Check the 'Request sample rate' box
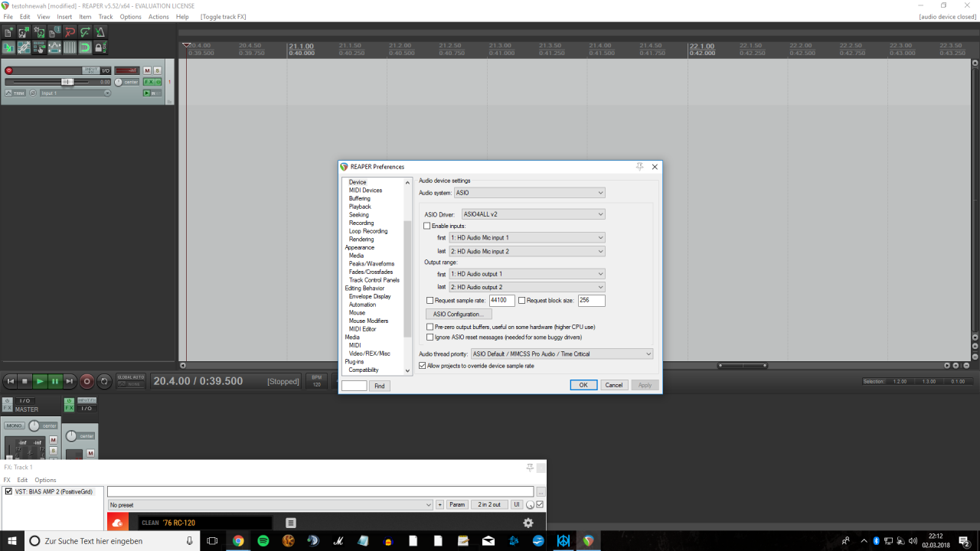This screenshot has height=551, width=980. coord(430,301)
